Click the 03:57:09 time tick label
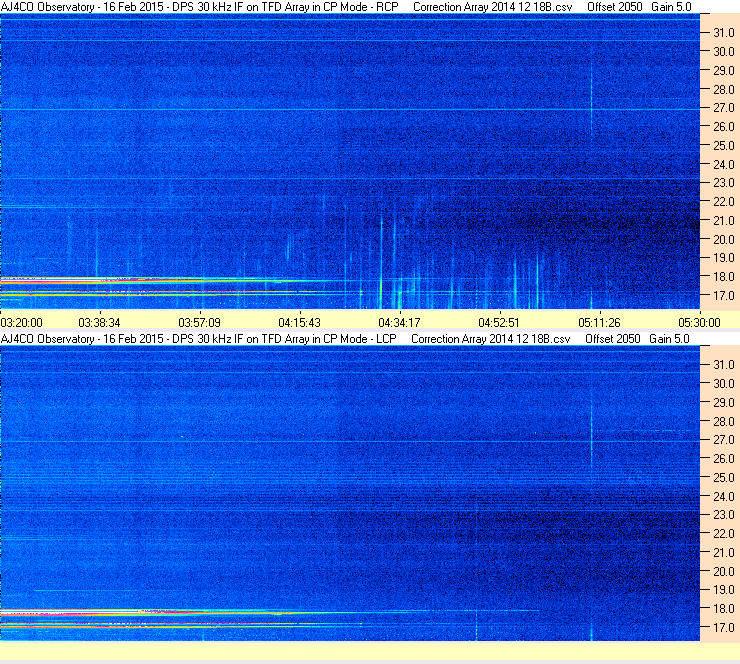The width and height of the screenshot is (740, 664). 199,323
